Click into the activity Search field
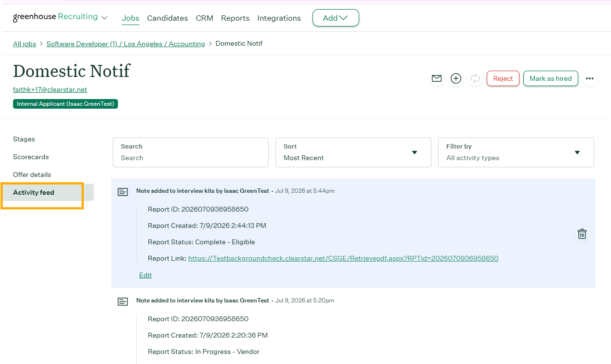This screenshot has width=611, height=364. [x=191, y=152]
